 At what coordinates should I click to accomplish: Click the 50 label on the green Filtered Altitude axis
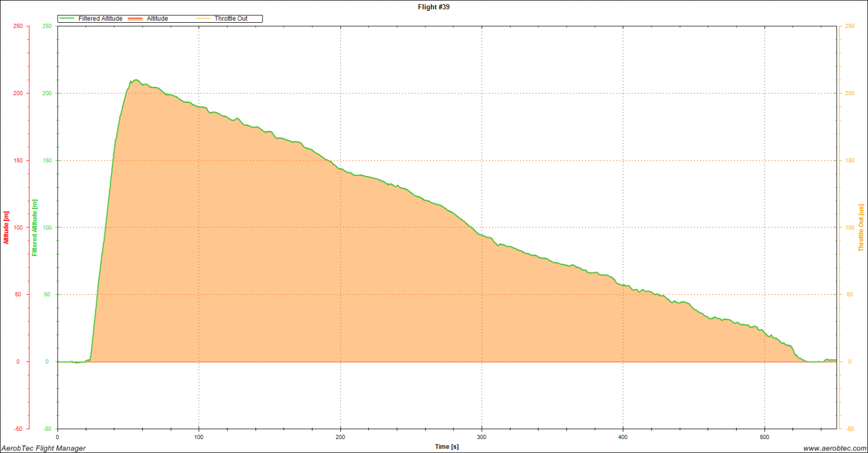(x=47, y=295)
